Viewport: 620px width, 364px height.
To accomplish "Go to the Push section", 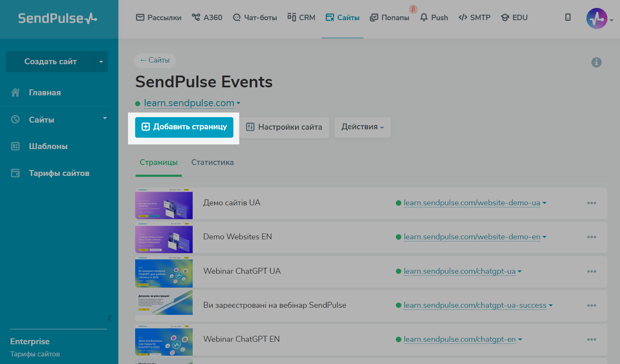I will click(x=434, y=18).
